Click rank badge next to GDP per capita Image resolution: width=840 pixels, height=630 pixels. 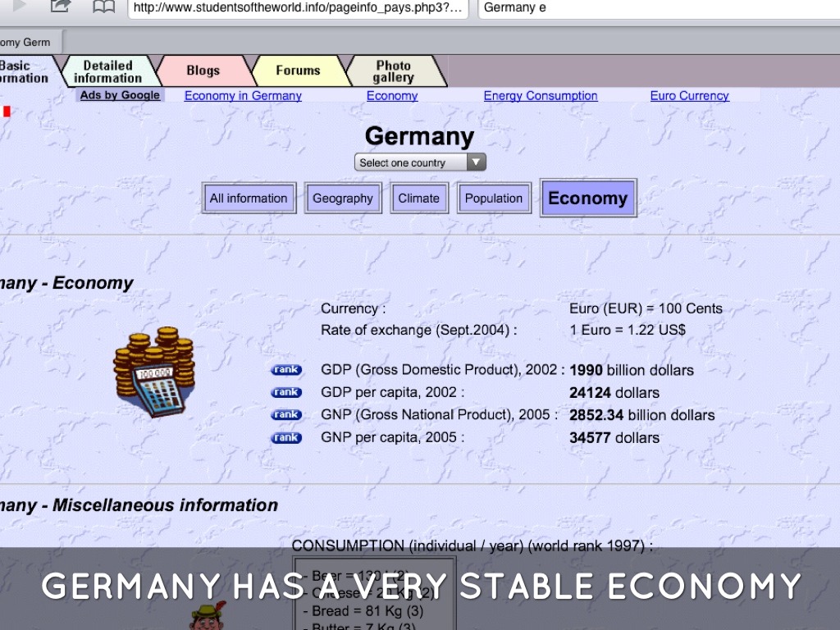pyautogui.click(x=286, y=392)
